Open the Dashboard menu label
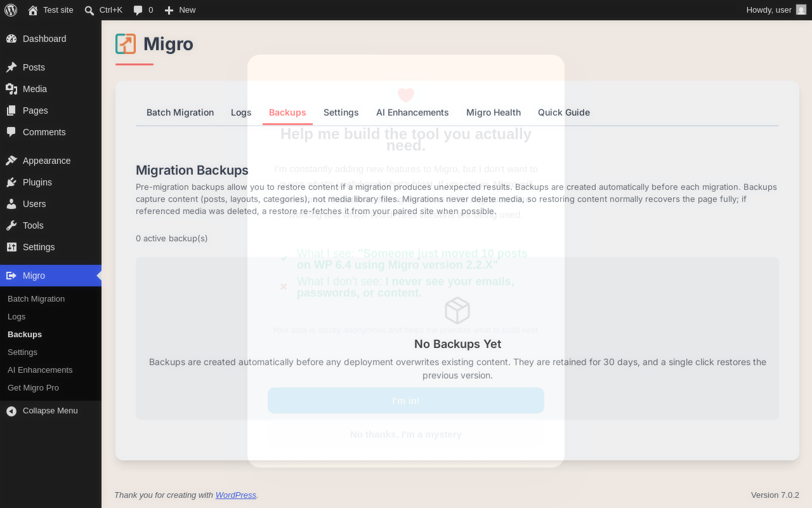The height and width of the screenshot is (508, 812). tap(44, 39)
